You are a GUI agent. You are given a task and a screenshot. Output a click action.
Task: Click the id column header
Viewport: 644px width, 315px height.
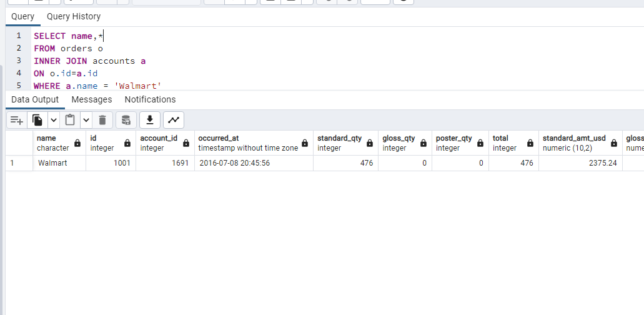[x=111, y=143]
